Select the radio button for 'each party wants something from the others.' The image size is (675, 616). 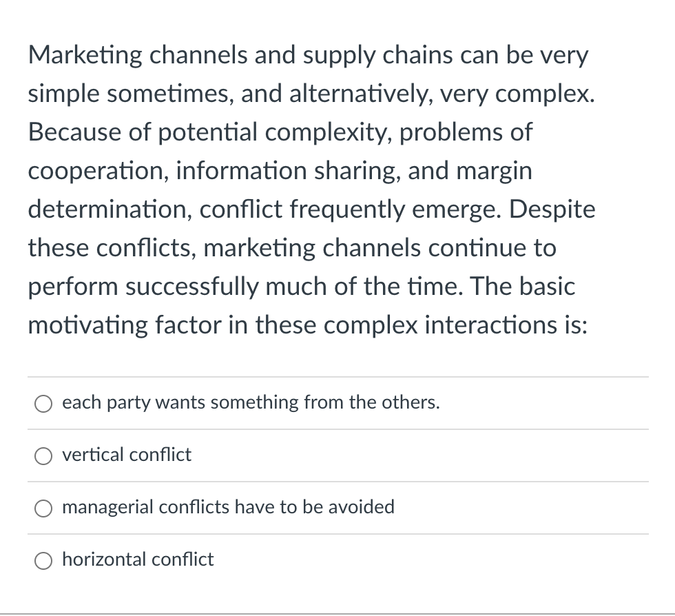click(43, 404)
